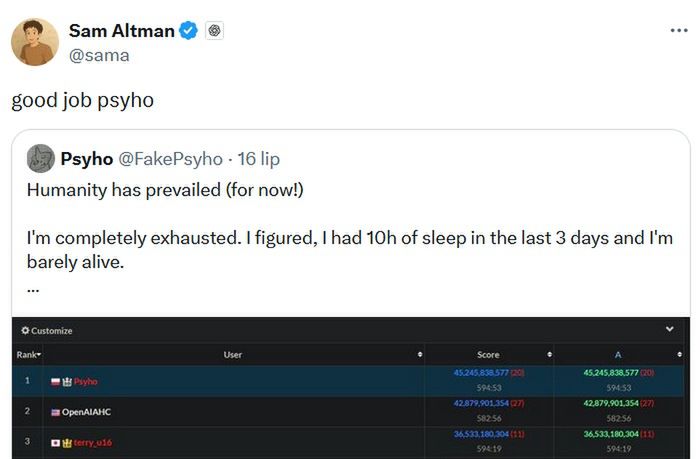Screen dimensions: 700x459
Task: Click the Japan flag beside terry_u16
Action: (55, 441)
